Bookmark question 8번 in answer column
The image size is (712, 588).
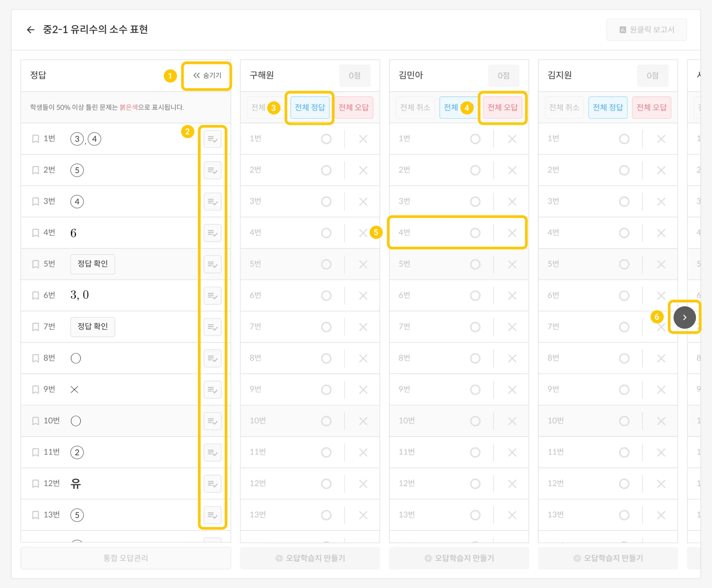tap(35, 358)
